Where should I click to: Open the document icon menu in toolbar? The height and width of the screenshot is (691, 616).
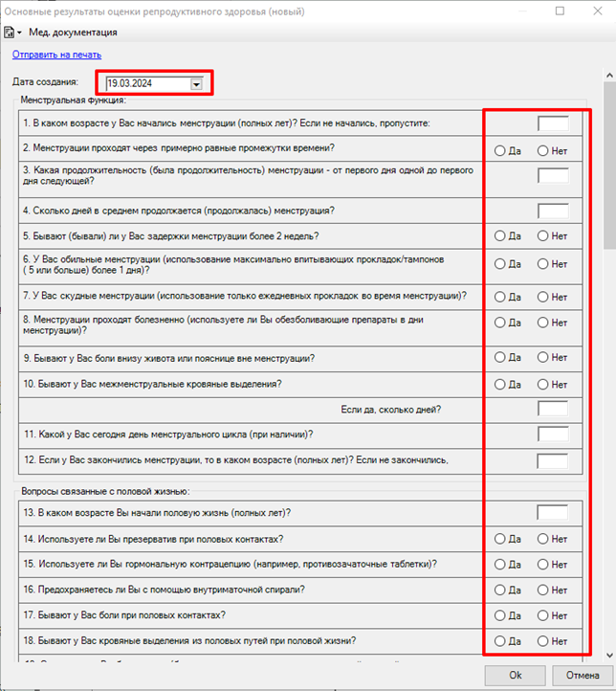pos(12,33)
